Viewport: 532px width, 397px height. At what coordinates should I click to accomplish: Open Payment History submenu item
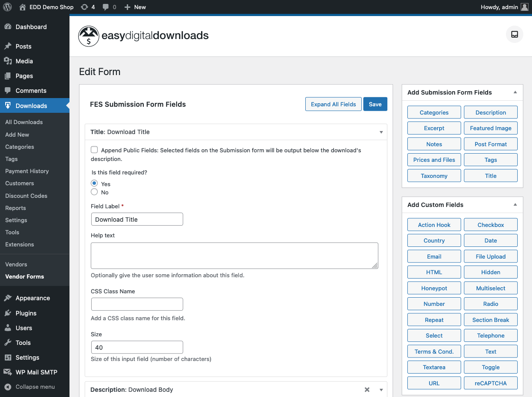click(27, 171)
